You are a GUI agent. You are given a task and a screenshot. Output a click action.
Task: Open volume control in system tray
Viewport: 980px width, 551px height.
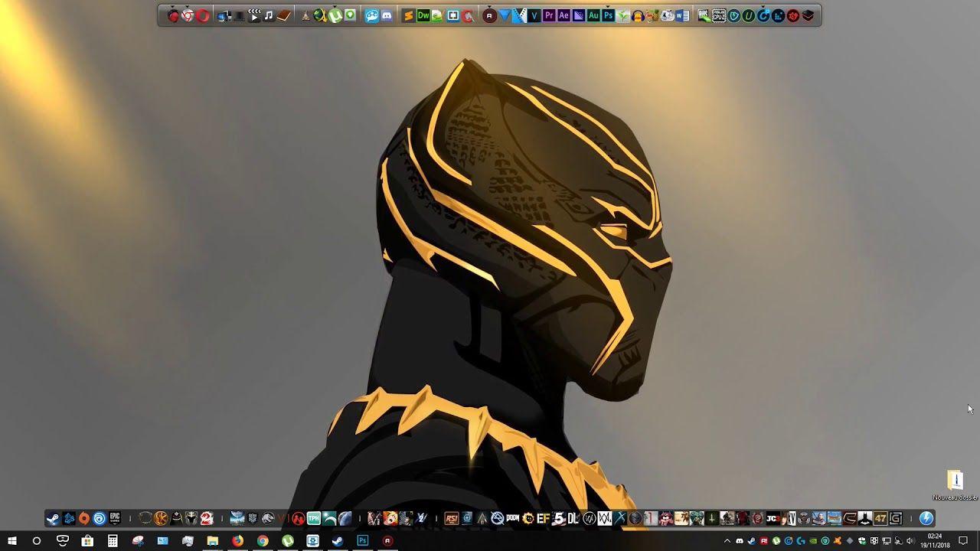point(910,541)
